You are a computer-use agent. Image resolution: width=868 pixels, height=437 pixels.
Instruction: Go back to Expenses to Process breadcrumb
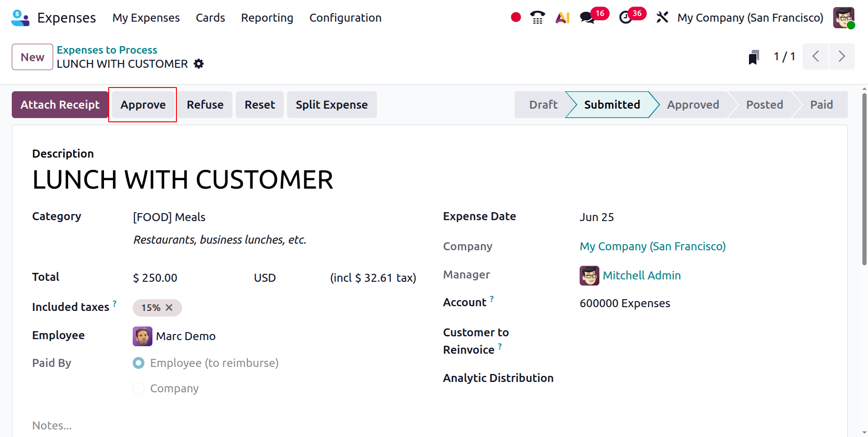tap(107, 50)
